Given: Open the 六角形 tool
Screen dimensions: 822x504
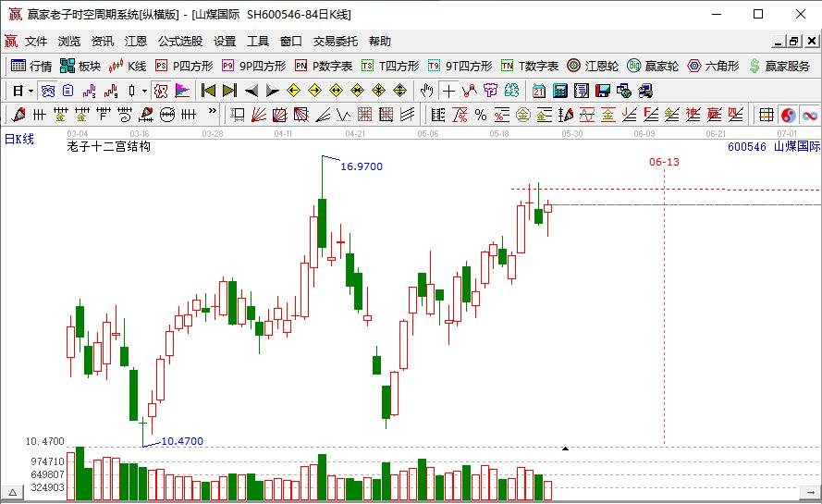Looking at the screenshot, I should coord(714,66).
